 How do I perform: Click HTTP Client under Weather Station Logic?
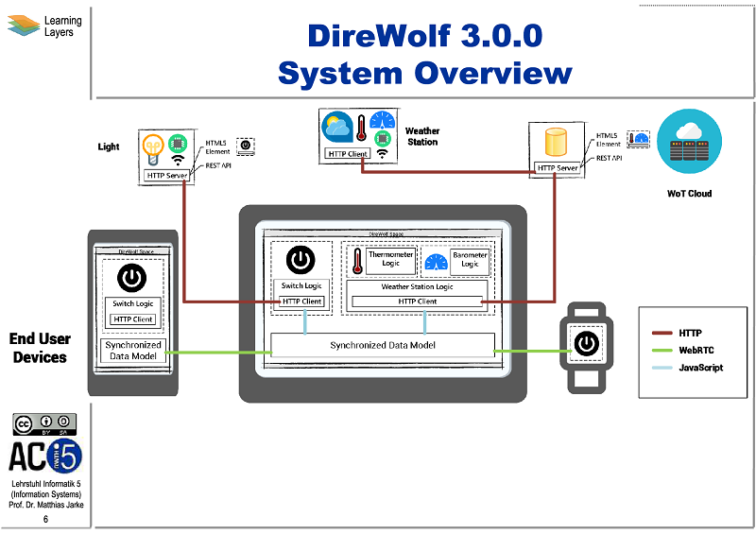coord(417,301)
